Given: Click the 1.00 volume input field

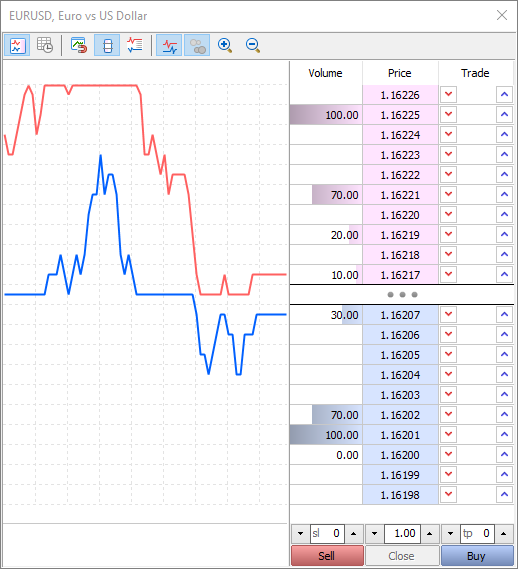Looking at the screenshot, I should pos(402,533).
